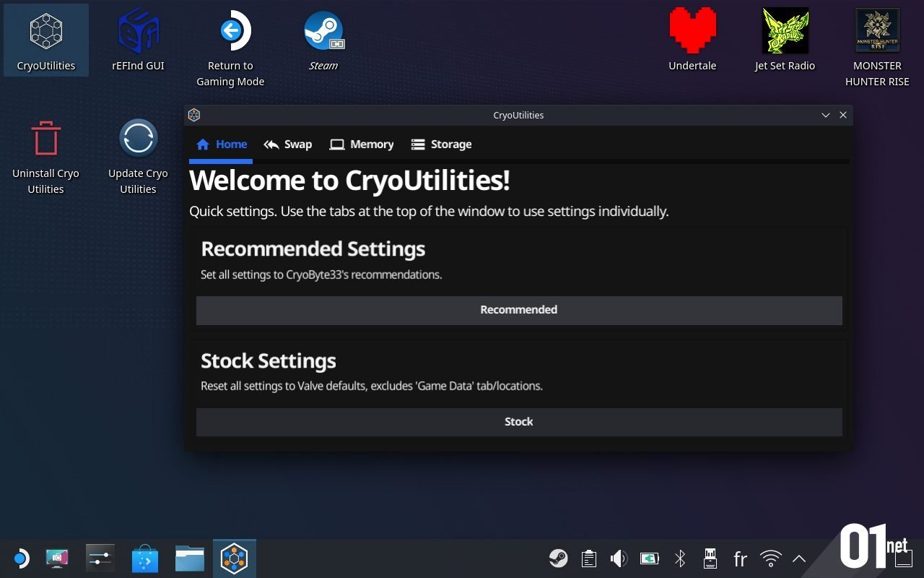Open the CryoUtilities desktop shortcut
924x578 pixels.
[x=46, y=40]
